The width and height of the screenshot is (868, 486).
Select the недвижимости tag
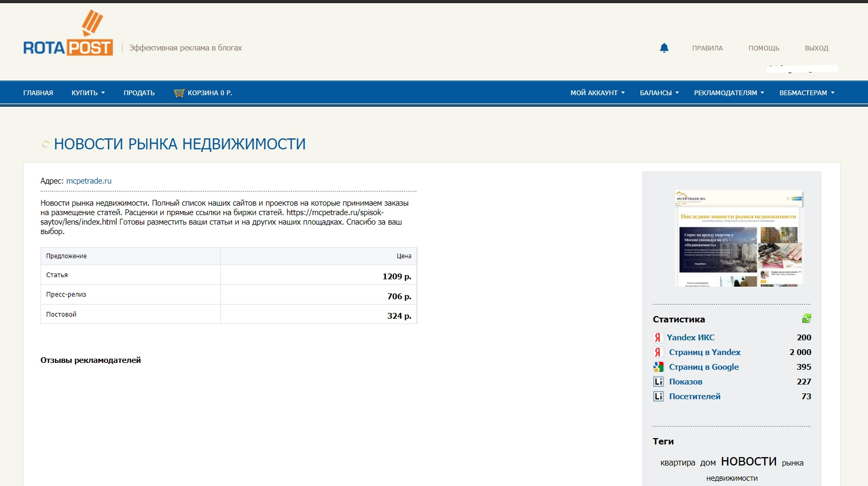click(732, 478)
